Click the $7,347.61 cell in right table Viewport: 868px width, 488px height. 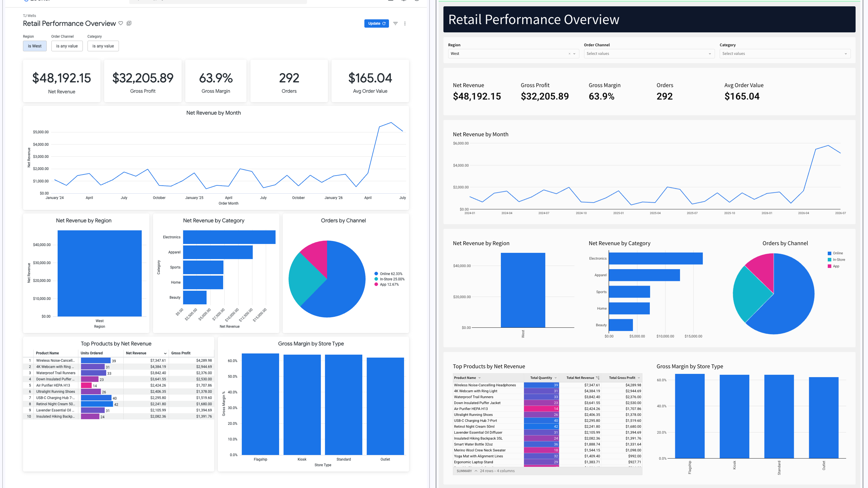point(580,385)
